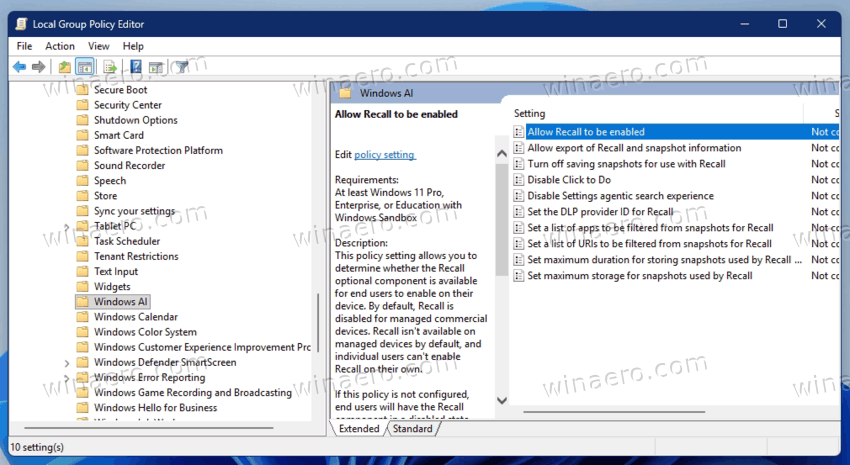Image resolution: width=850 pixels, height=465 pixels.
Task: Click the Windows Calendar folder icon
Action: point(82,317)
